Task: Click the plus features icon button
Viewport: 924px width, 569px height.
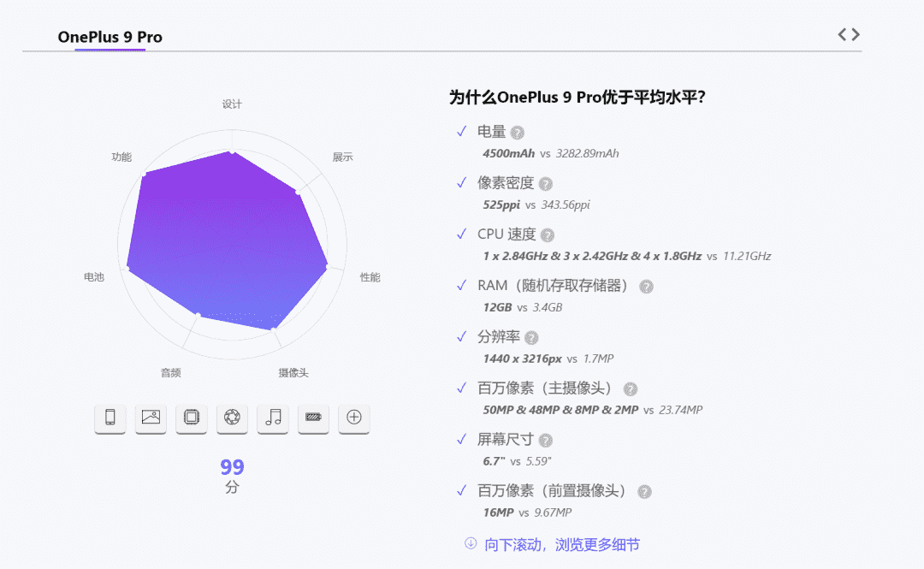Action: click(354, 418)
